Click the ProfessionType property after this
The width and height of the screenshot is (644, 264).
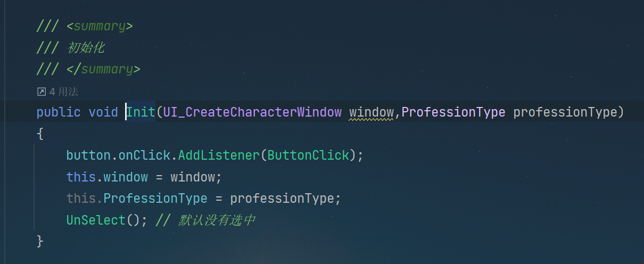tap(155, 199)
